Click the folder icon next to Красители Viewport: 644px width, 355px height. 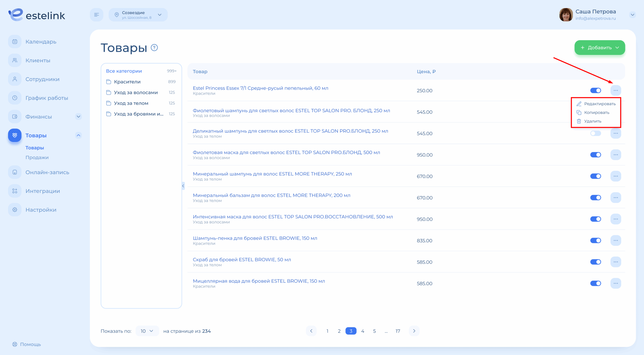click(x=109, y=82)
